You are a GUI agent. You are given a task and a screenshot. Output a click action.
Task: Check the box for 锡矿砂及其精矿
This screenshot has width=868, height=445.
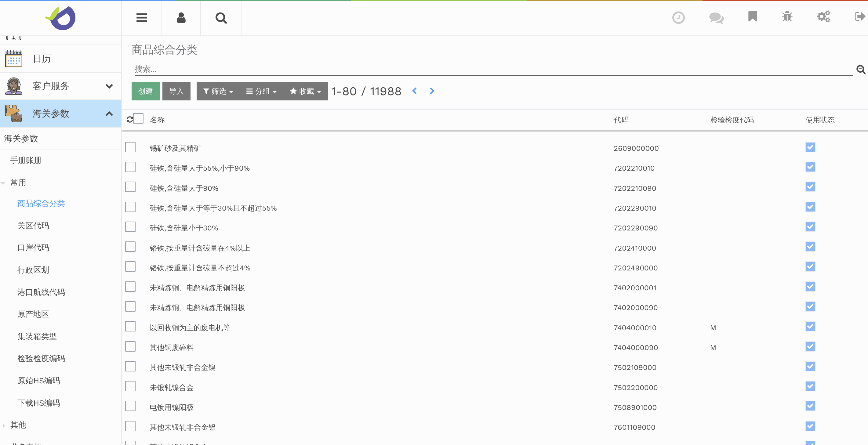click(x=130, y=147)
